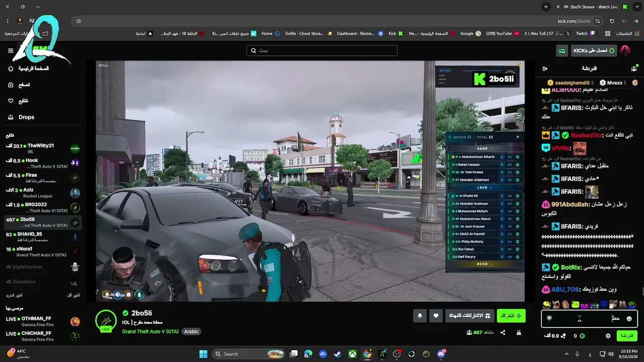Close the 2bo5li Stream tab
644x362 pixels.
click(558, 7)
